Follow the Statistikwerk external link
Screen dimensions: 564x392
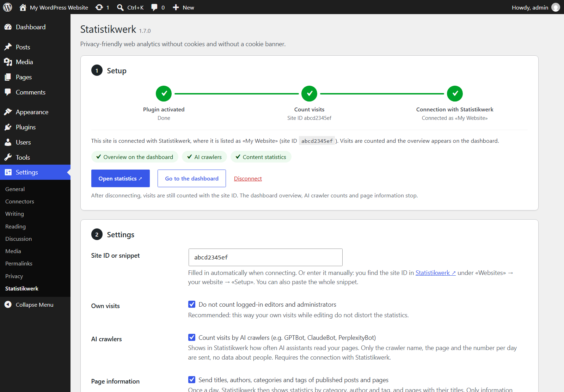436,273
